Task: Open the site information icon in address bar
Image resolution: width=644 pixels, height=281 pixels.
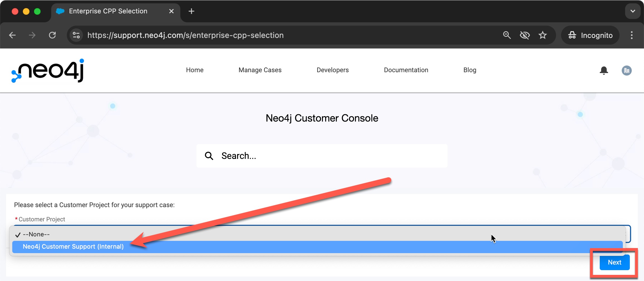Action: tap(76, 35)
